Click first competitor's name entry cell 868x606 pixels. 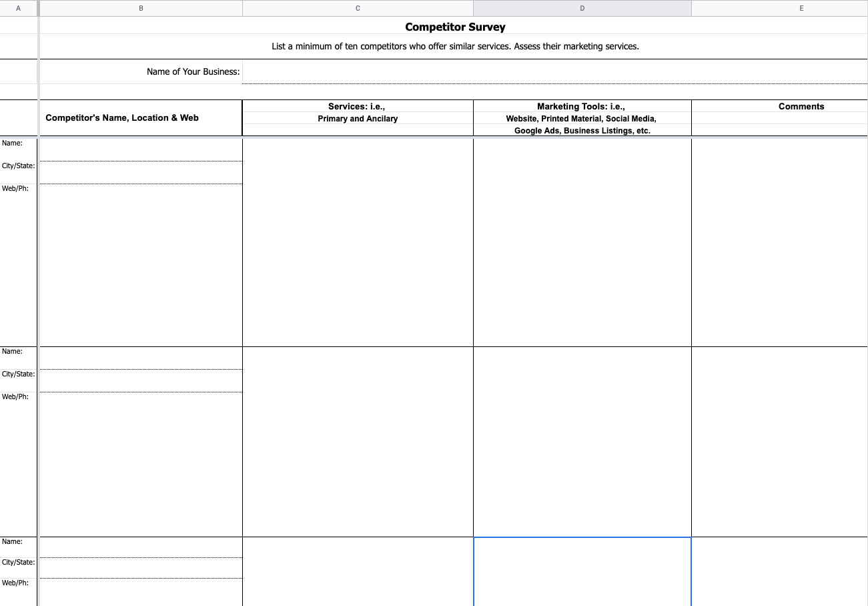pyautogui.click(x=141, y=149)
